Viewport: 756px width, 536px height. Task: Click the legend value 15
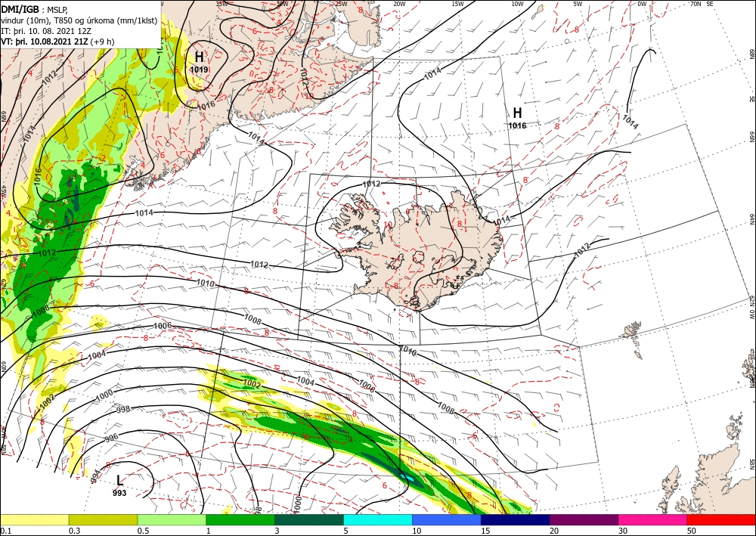[x=485, y=531]
